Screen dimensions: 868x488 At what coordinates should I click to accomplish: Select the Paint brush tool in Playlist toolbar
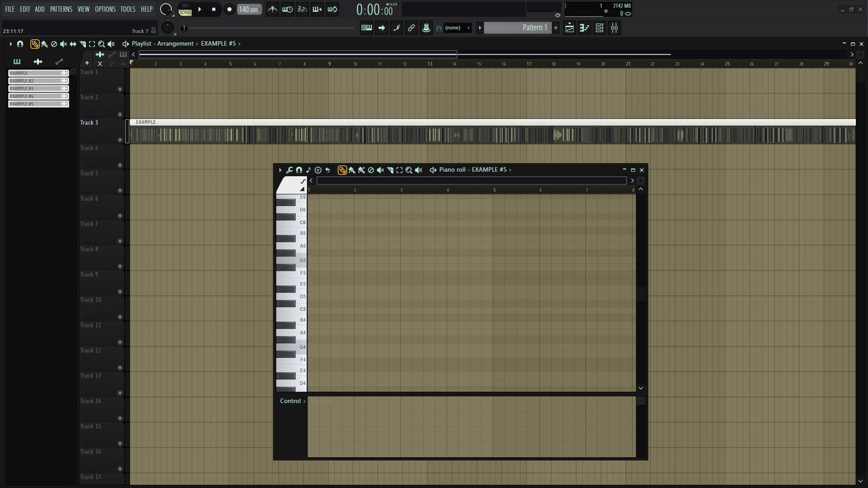pyautogui.click(x=44, y=44)
